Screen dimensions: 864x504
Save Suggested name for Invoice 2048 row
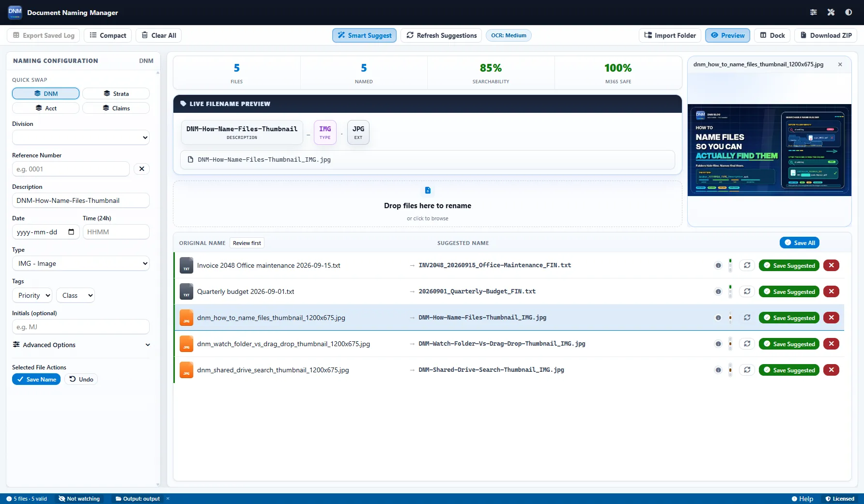pyautogui.click(x=789, y=265)
